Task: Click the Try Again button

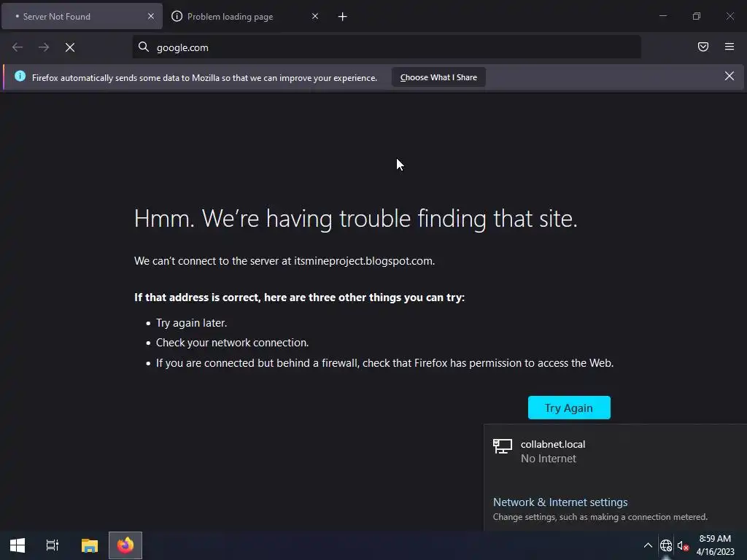Action: 569,408
